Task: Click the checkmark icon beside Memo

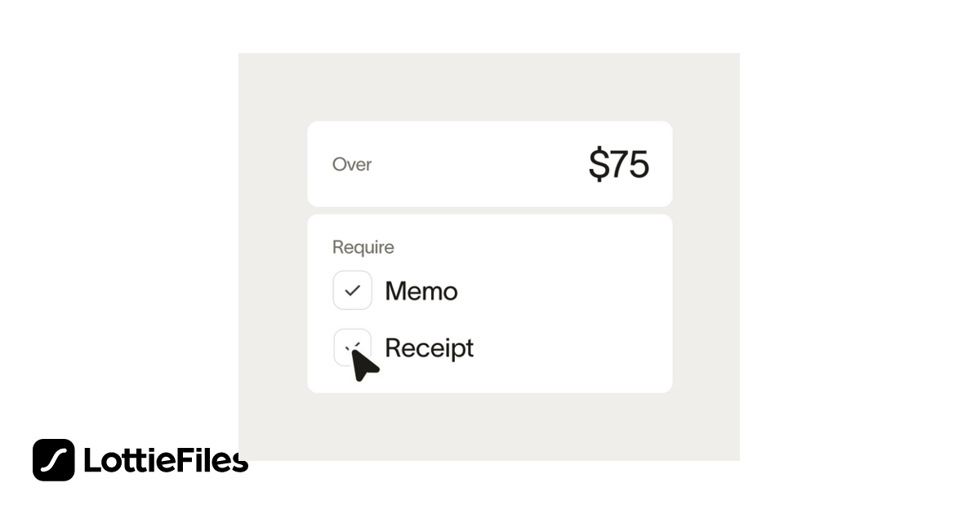Action: click(x=352, y=290)
